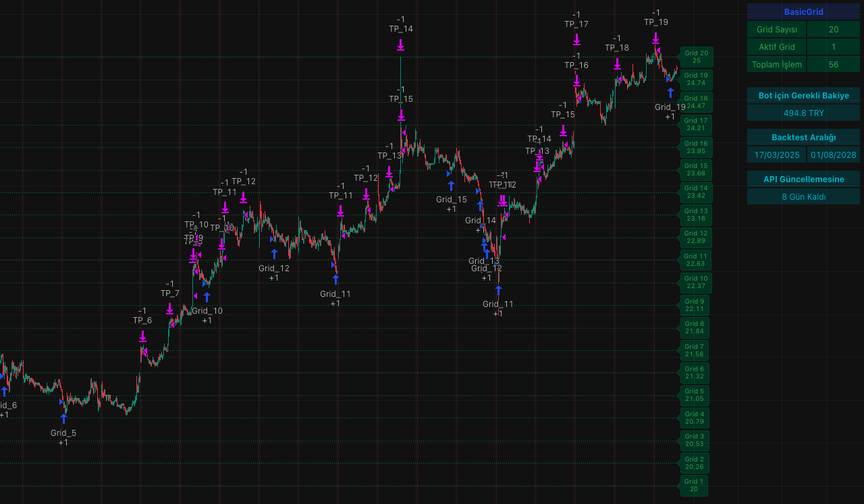This screenshot has height=504, width=864.
Task: Click the 8 Gün Kaldı cell
Action: click(803, 197)
